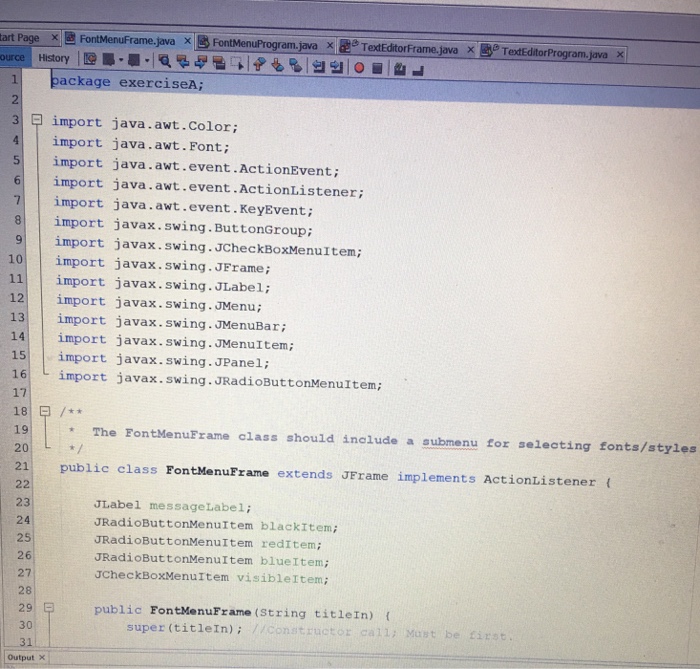Close the FontMenuFrame.java tab
The width and height of the screenshot is (700, 669).
click(188, 41)
